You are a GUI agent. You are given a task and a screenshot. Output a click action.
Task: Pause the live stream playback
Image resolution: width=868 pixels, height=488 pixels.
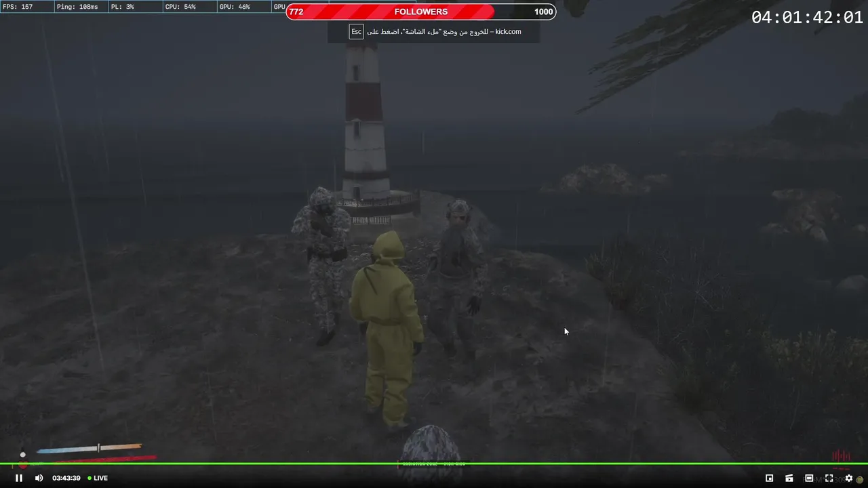[19, 478]
